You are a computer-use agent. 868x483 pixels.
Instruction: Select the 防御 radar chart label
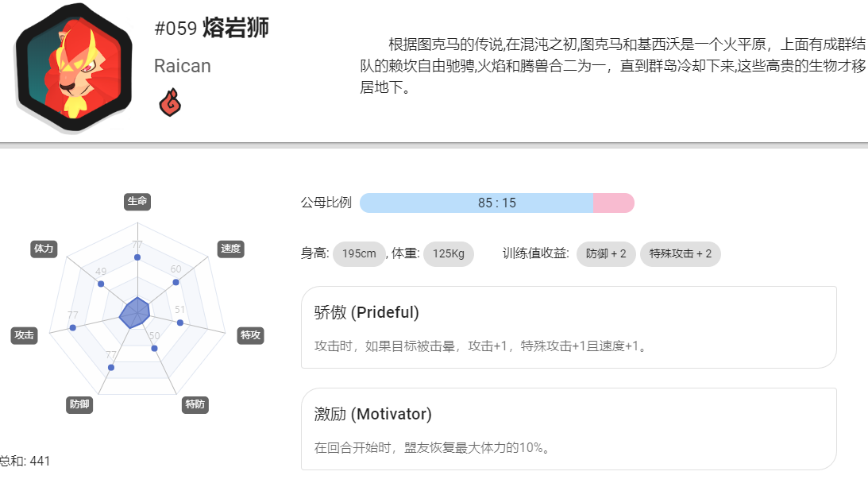coord(79,404)
